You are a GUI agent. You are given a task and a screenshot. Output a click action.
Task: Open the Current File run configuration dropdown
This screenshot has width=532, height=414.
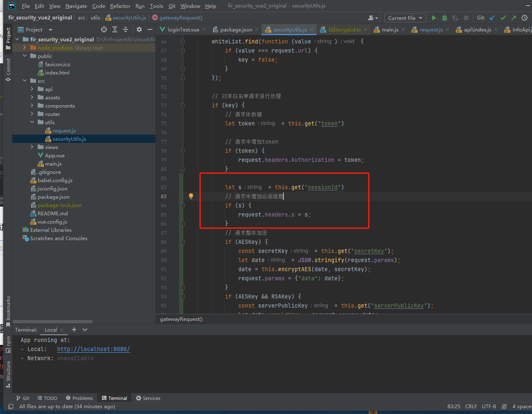[x=406, y=18]
